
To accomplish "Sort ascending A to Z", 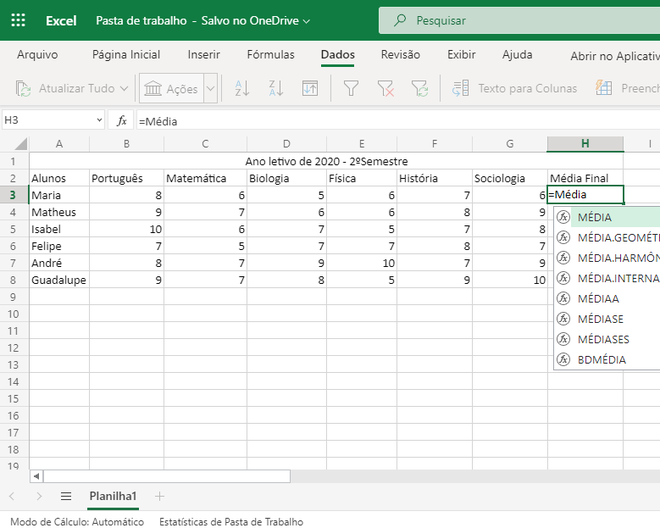I will pos(242,89).
